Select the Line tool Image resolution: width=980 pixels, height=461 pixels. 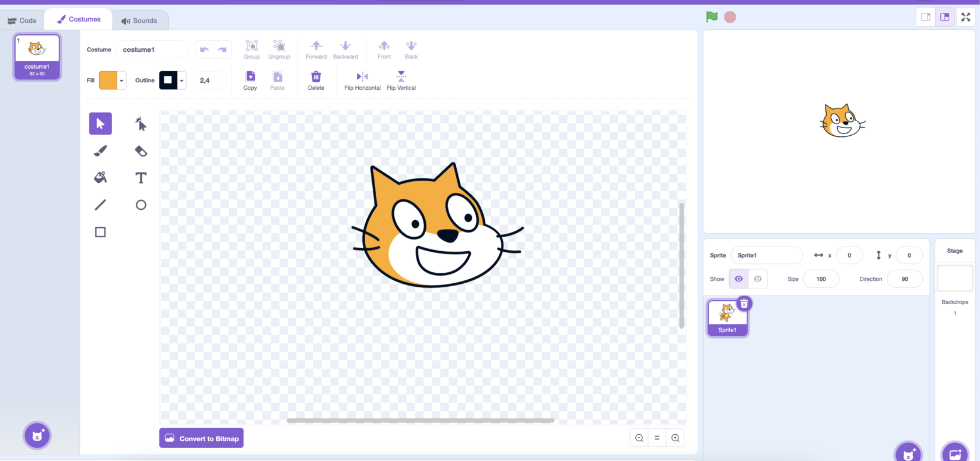point(100,205)
